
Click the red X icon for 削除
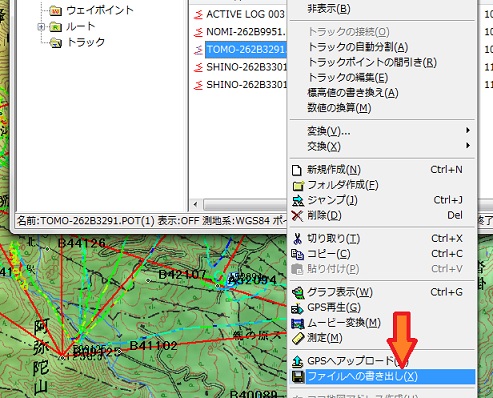pyautogui.click(x=297, y=216)
